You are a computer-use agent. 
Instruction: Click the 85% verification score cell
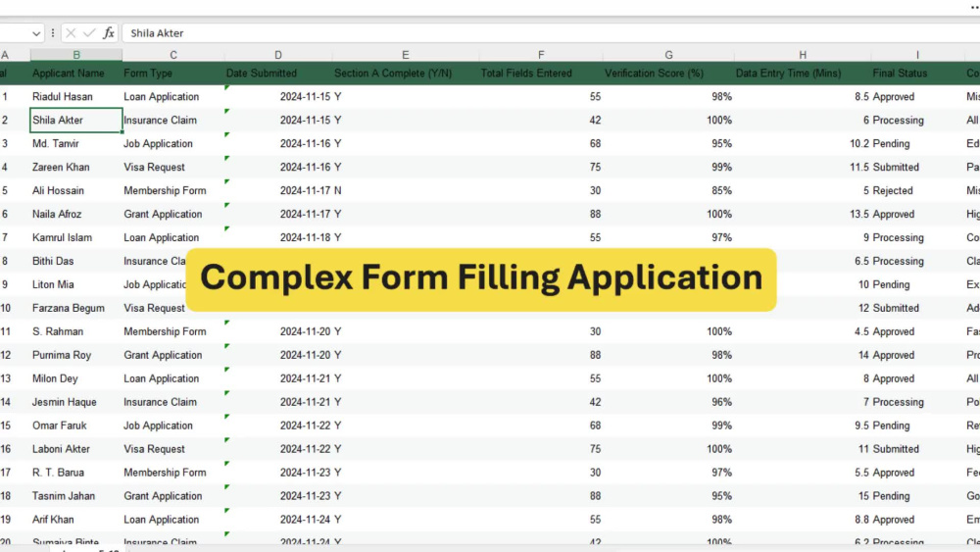(668, 190)
